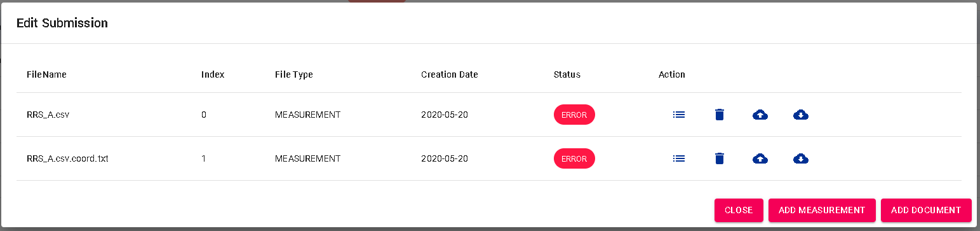Select the Index column header
The width and height of the screenshot is (980, 231).
[213, 74]
